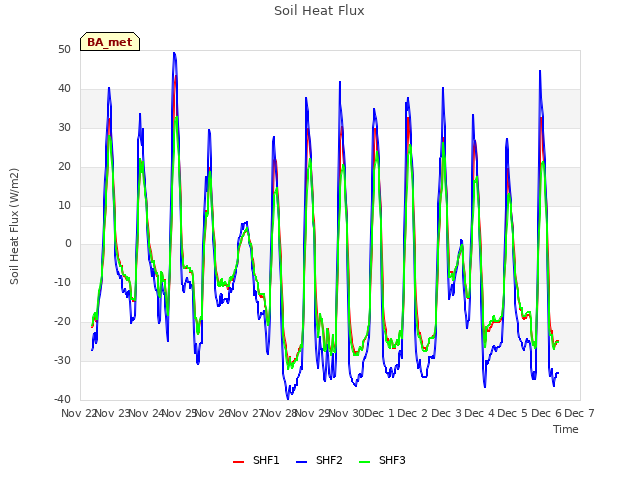Click the lowest blue SHF2 trough near -40
The width and height of the screenshot is (640, 480).
[x=288, y=398]
